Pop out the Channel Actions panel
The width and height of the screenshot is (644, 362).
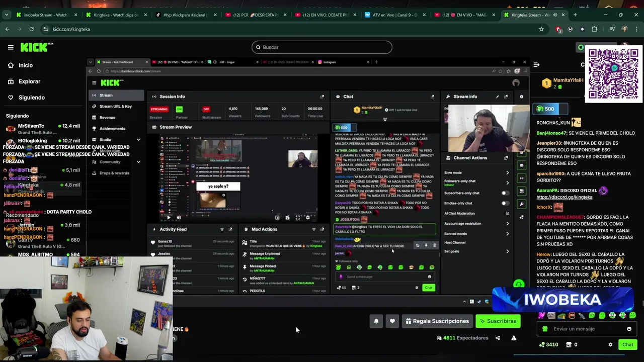tap(506, 158)
